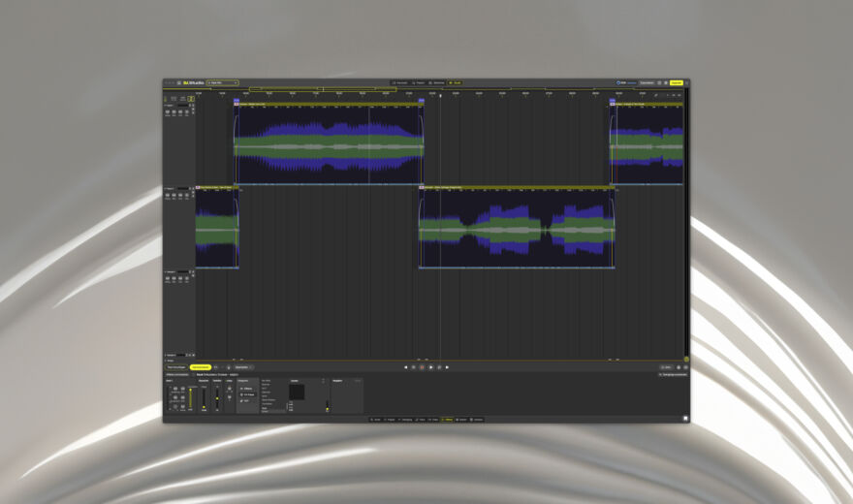Screen dimensions: 853x504
Task: Select the waveform clip at the far right
Action: [647, 144]
